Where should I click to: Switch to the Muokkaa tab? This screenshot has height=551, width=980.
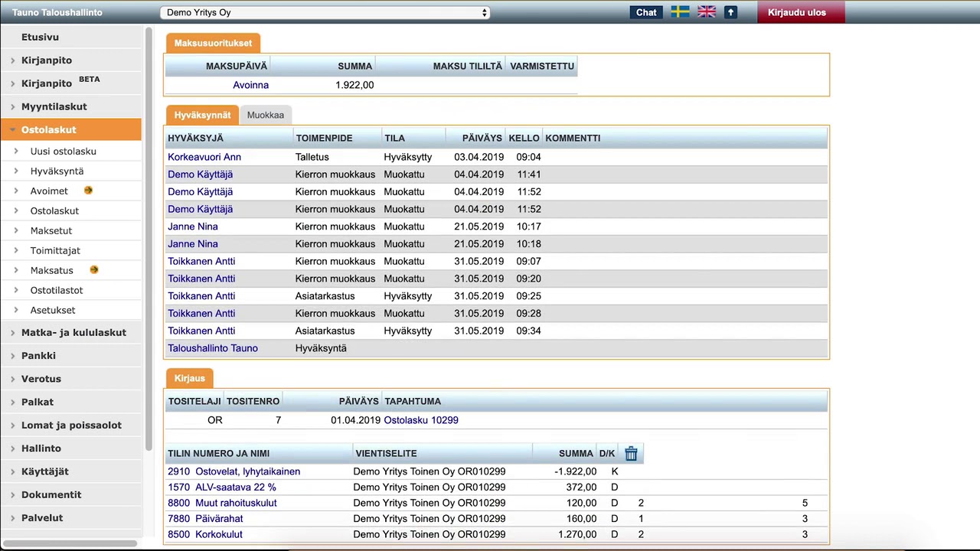tap(265, 115)
